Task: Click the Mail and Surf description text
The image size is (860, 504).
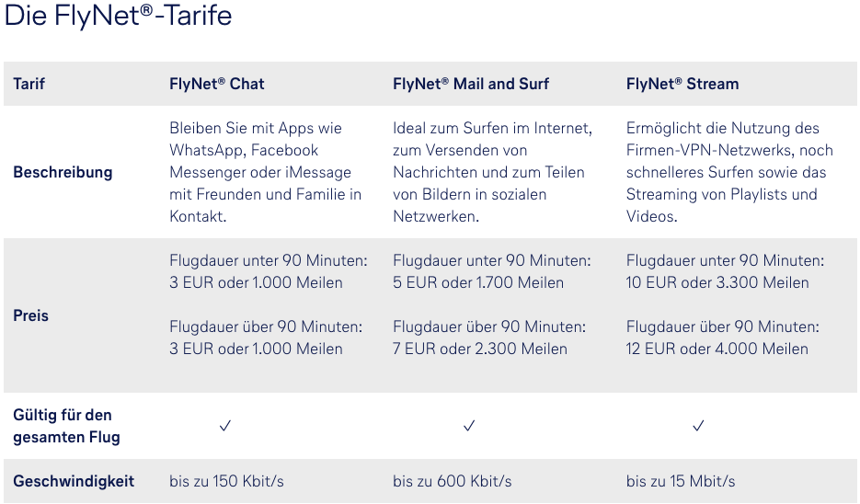Action: point(492,172)
